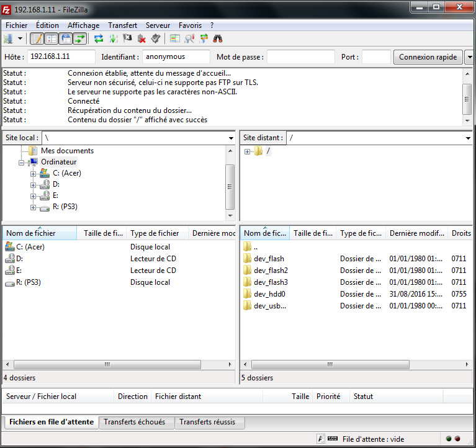Cancel the current operation

pos(127,38)
